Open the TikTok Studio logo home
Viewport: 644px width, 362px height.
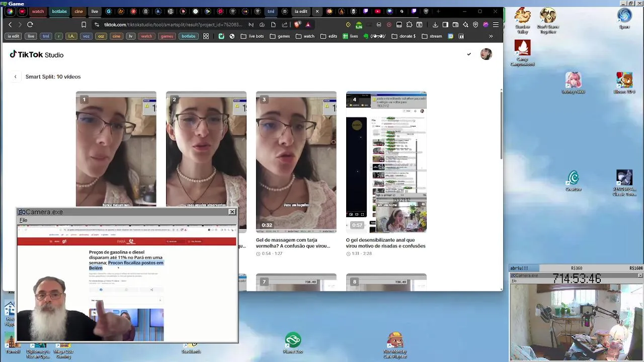click(36, 54)
